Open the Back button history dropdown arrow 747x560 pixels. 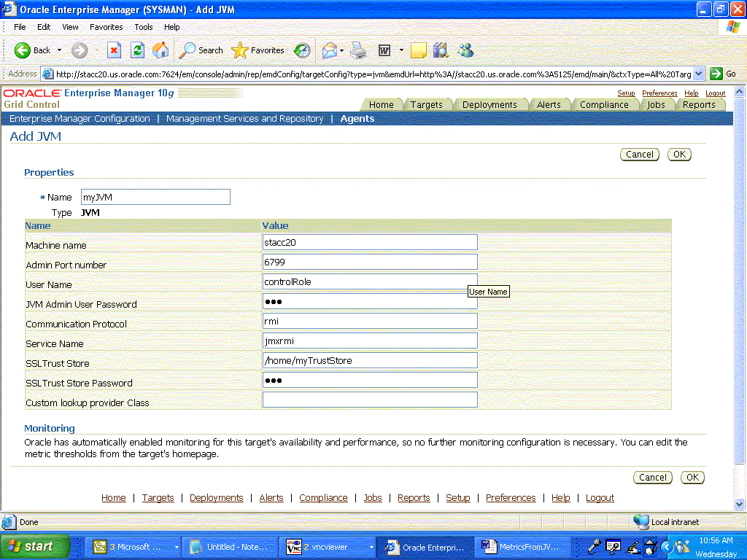click(59, 50)
